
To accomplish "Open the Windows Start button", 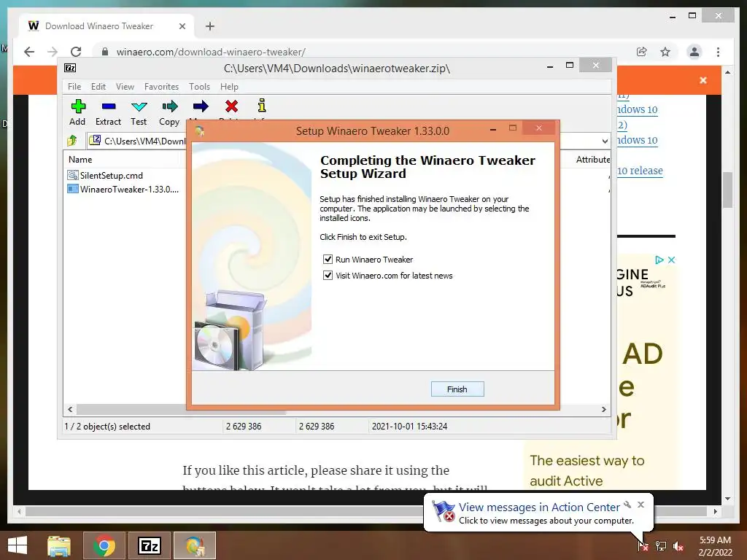I will (18, 545).
